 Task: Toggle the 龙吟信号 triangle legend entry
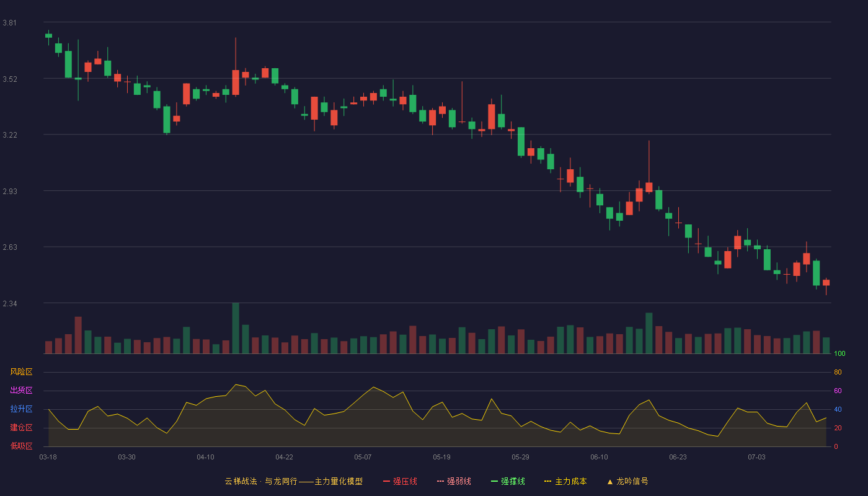point(627,481)
